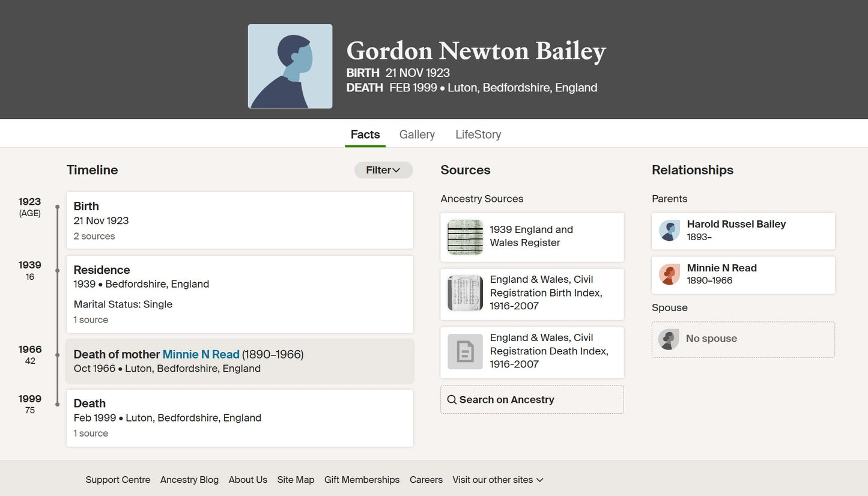The image size is (868, 496).
Task: Open Minnie N Read link in timeline
Action: coord(201,354)
